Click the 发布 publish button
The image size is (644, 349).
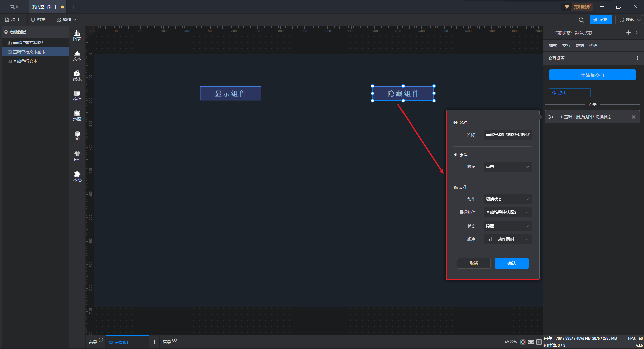601,20
